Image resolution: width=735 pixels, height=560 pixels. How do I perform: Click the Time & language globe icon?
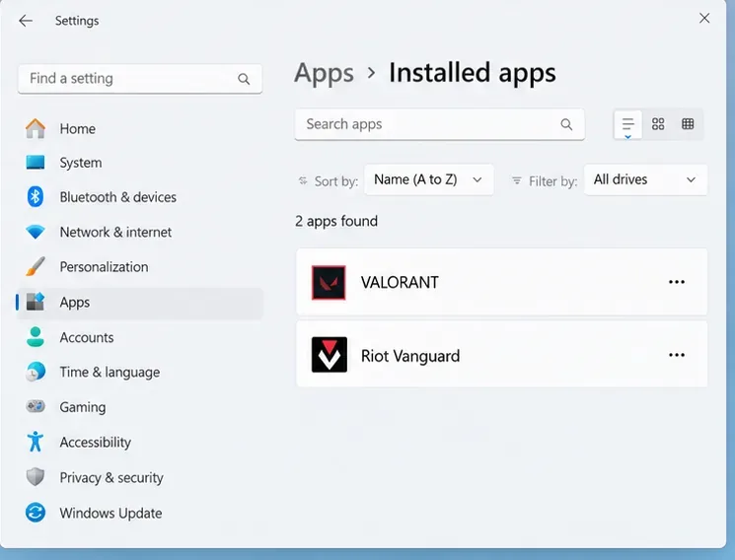[36, 372]
